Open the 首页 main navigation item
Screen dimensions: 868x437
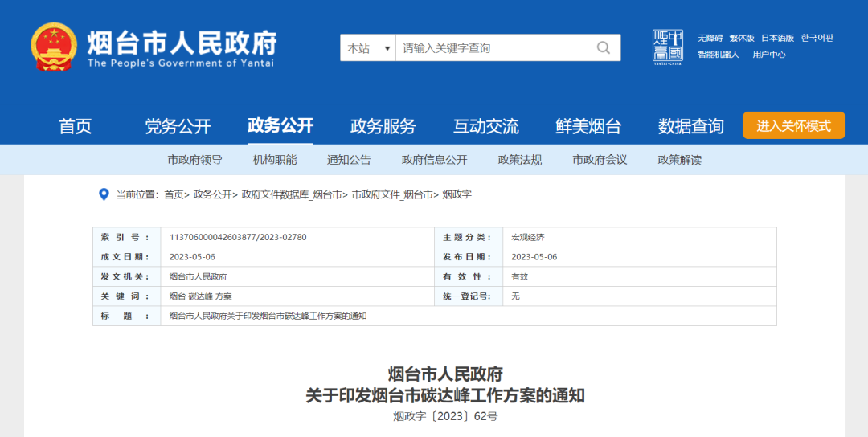tap(76, 126)
